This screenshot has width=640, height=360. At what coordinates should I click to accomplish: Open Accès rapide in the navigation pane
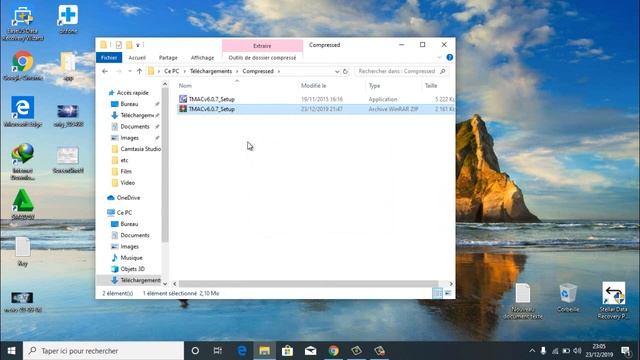[132, 93]
